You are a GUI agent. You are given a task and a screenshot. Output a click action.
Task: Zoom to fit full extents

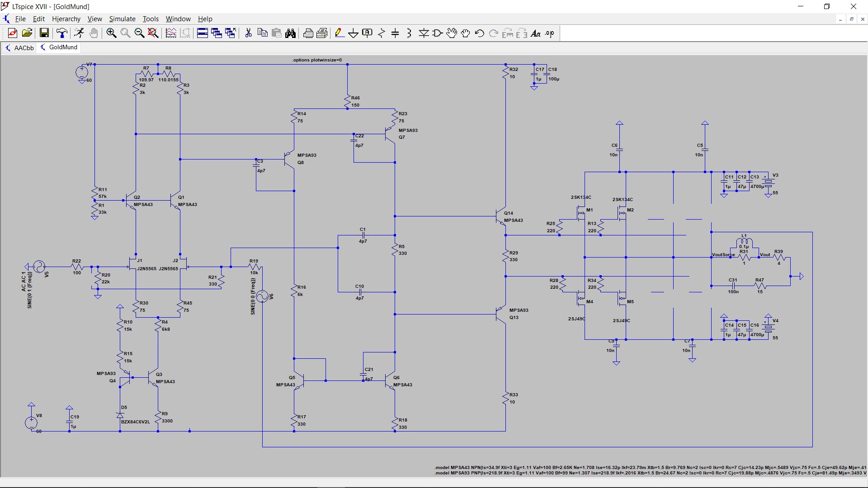click(x=153, y=33)
